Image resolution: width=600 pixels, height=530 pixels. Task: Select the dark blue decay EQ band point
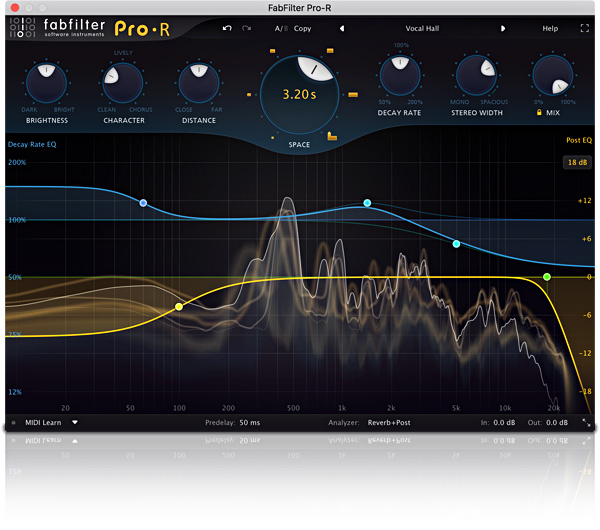[x=143, y=203]
